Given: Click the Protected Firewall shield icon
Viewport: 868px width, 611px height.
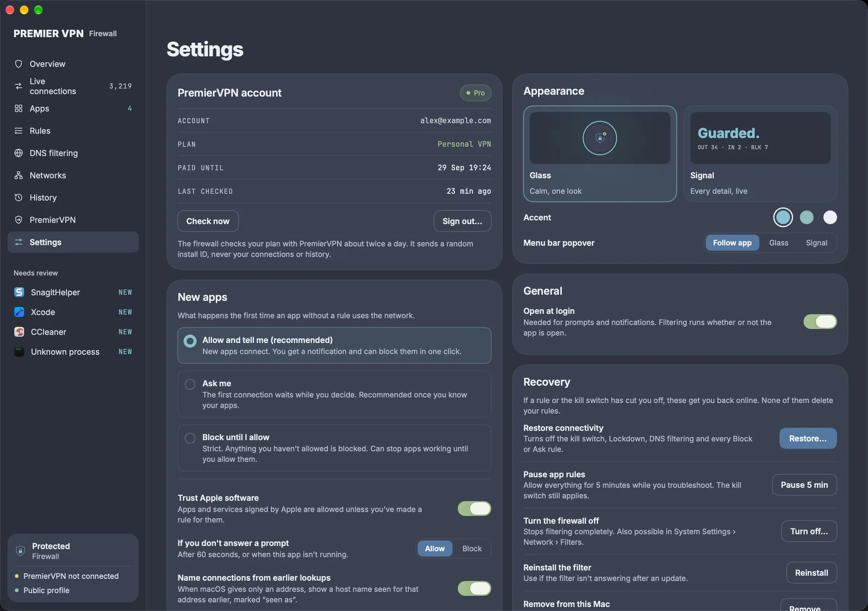Looking at the screenshot, I should (x=21, y=551).
